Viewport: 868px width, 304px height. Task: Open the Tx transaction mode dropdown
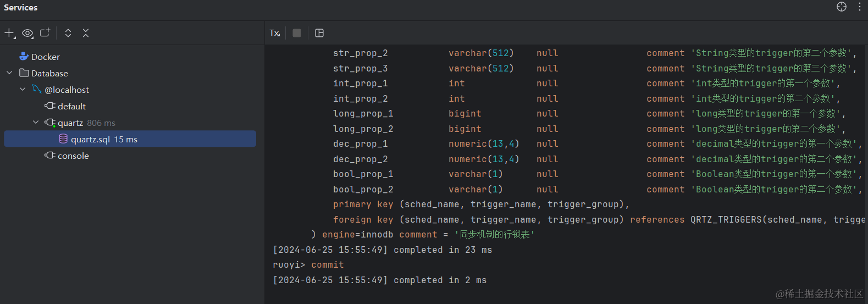pos(275,33)
